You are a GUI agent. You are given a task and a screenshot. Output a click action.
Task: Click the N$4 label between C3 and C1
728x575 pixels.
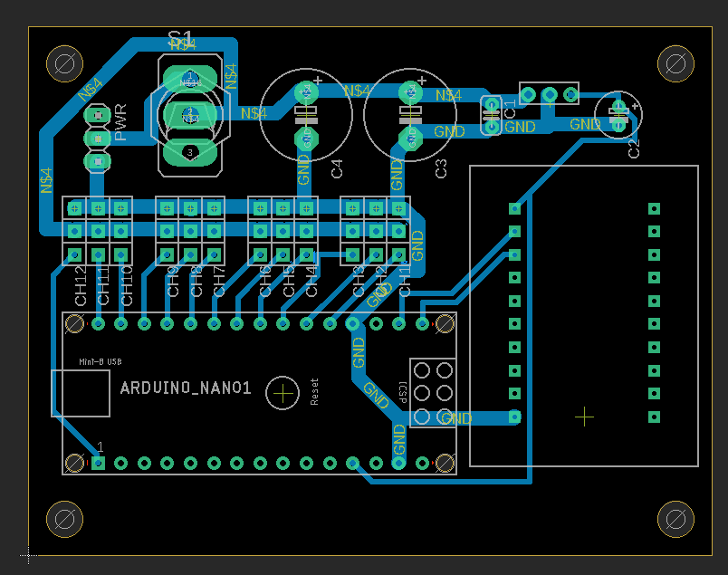tap(448, 95)
